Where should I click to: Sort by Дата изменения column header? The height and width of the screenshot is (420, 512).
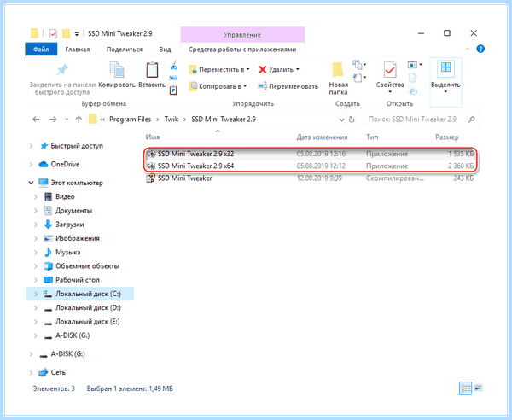click(322, 137)
